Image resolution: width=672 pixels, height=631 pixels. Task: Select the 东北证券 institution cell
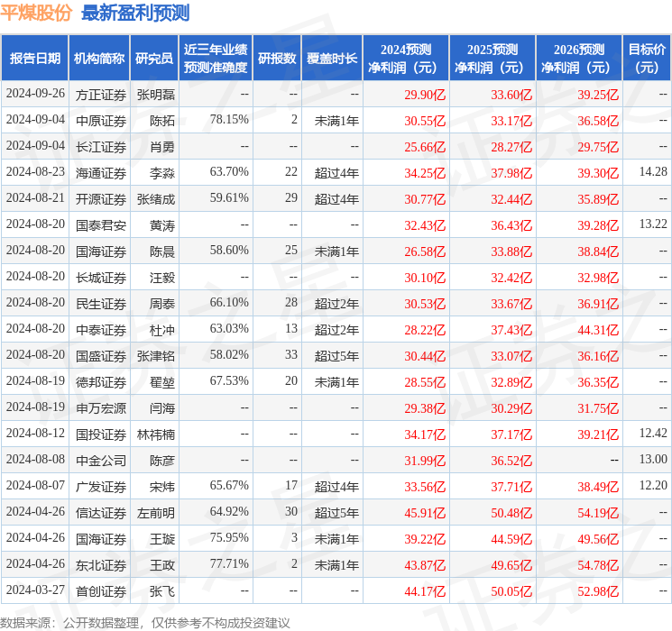[x=101, y=565]
